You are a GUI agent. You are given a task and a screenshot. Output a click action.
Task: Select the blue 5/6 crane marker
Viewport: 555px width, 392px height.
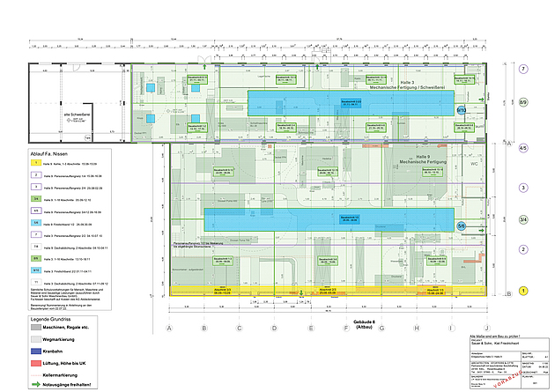tap(460, 226)
